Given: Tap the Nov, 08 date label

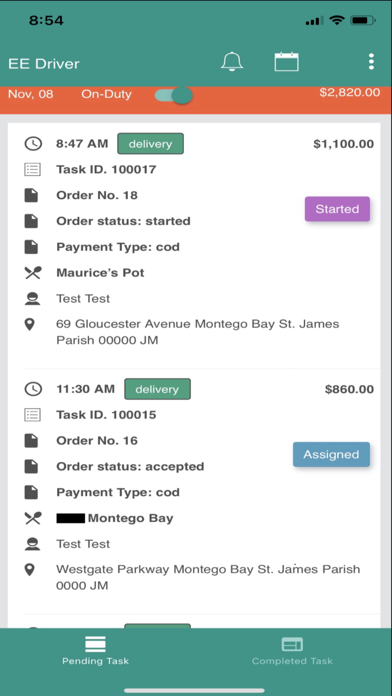Looking at the screenshot, I should point(31,94).
